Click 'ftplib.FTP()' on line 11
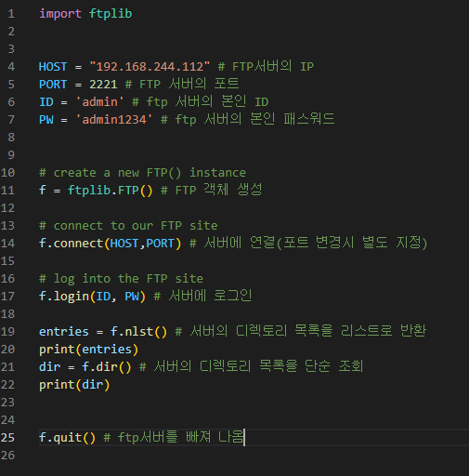 [111, 191]
